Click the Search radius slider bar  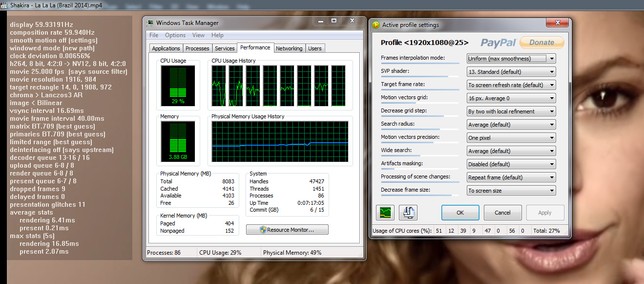(x=420, y=129)
